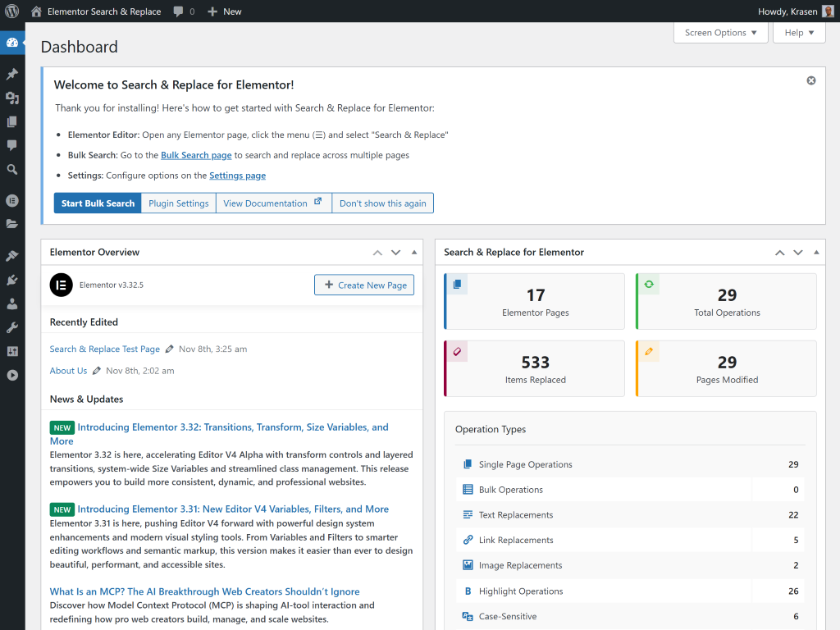Open the Search & Replace Test Page link

pos(104,349)
